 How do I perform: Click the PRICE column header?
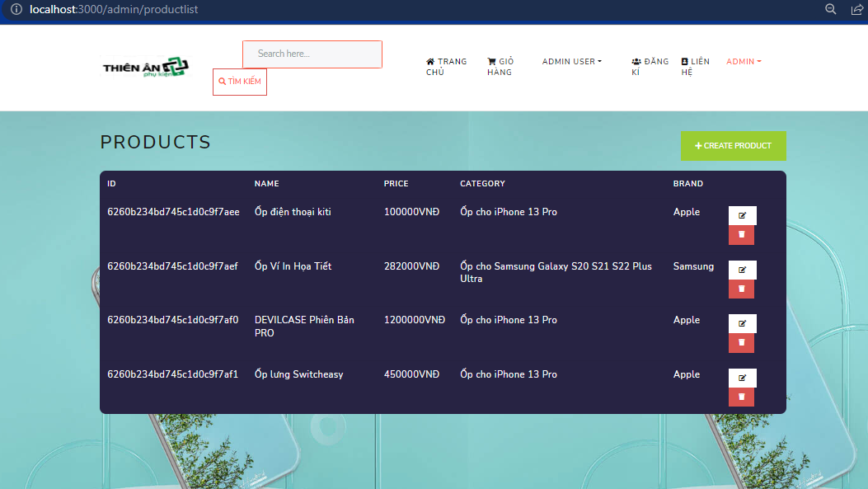pyautogui.click(x=396, y=183)
